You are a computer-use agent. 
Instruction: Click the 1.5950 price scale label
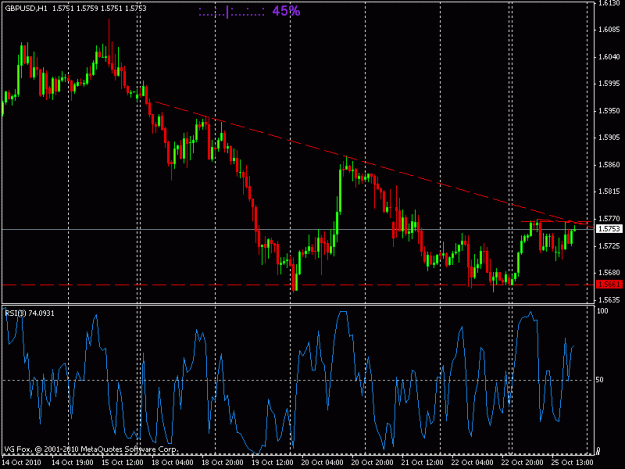coord(609,111)
